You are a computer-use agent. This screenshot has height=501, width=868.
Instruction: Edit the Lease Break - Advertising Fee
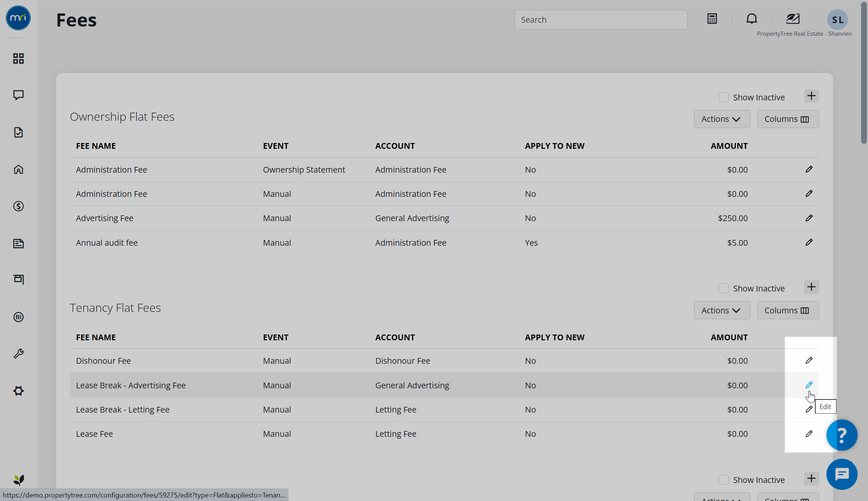click(809, 385)
